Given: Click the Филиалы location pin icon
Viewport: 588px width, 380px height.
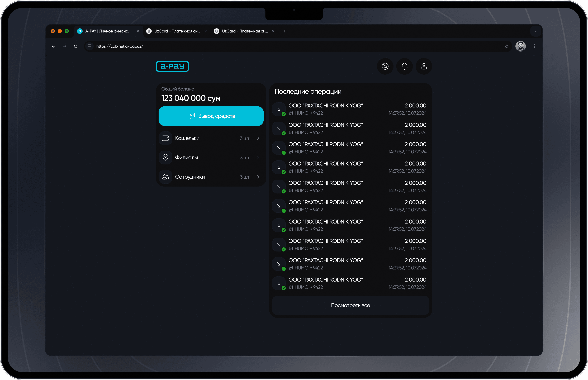Looking at the screenshot, I should tap(165, 157).
